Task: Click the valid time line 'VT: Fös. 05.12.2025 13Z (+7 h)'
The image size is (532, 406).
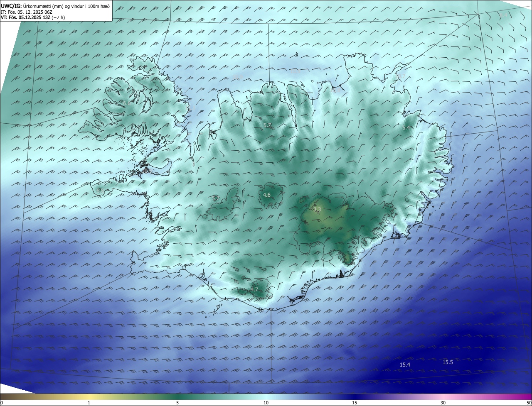Action: pos(33,17)
